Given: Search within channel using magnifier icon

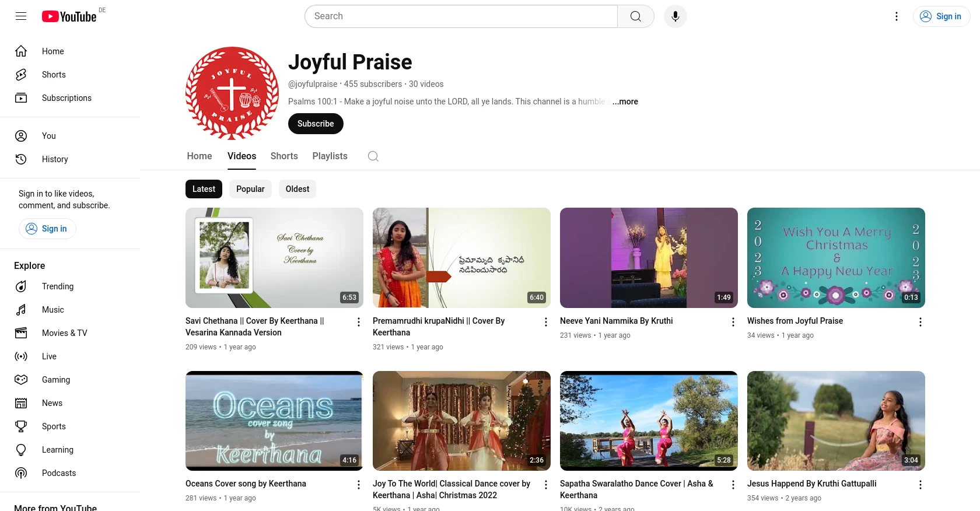Looking at the screenshot, I should click(373, 156).
